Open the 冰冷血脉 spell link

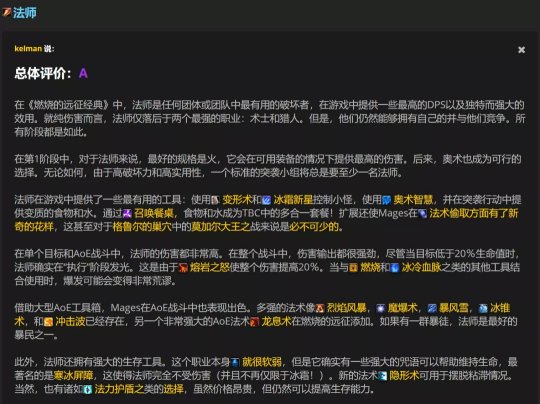point(421,268)
